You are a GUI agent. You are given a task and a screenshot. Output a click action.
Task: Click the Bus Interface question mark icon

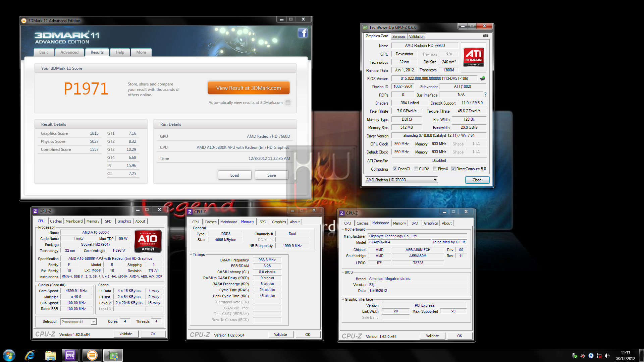click(485, 95)
